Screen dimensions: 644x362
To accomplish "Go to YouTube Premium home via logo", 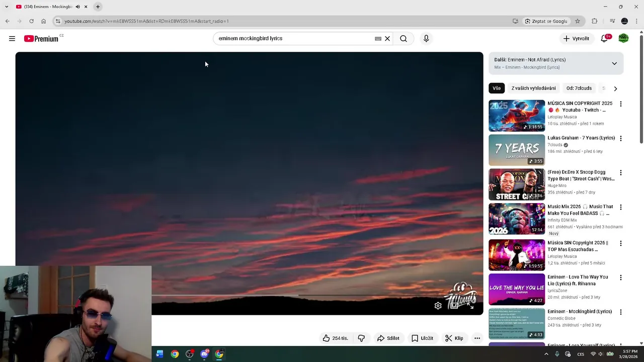I will point(41,39).
